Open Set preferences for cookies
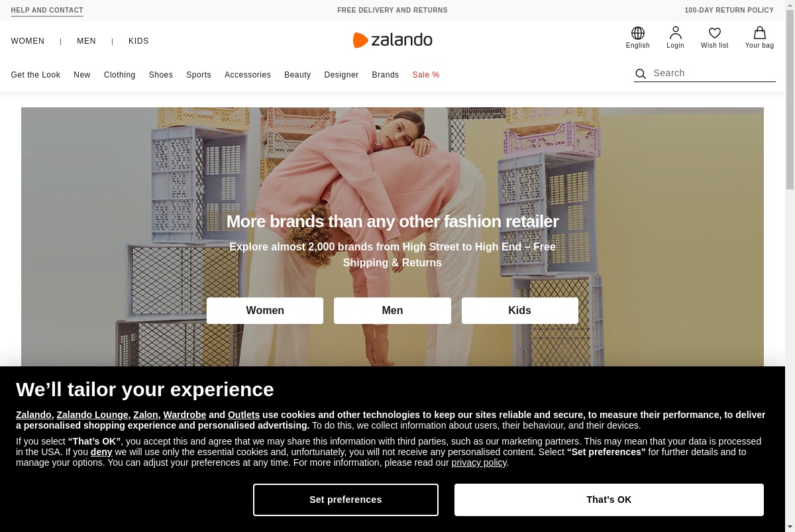Screen dimensions: 795x532 coord(346,500)
